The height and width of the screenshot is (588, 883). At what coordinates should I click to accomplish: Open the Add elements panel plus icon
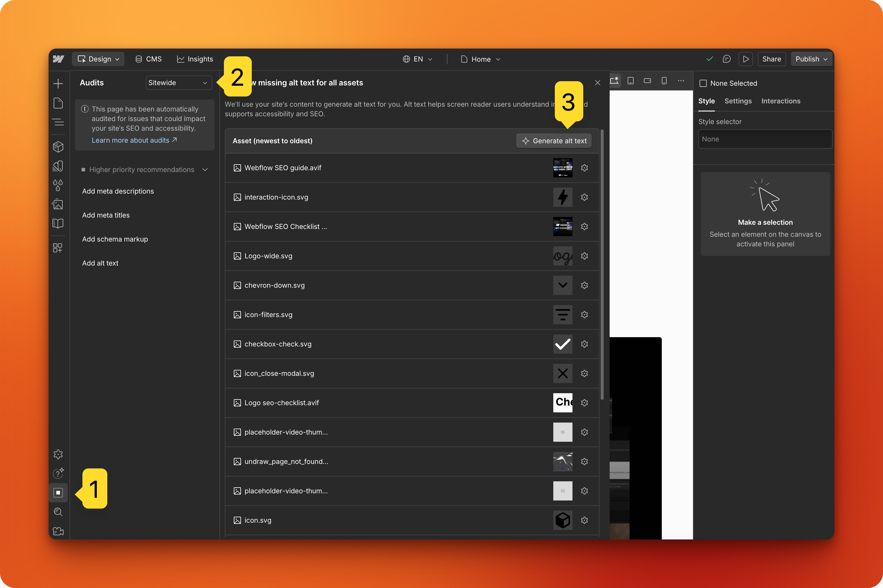(58, 83)
